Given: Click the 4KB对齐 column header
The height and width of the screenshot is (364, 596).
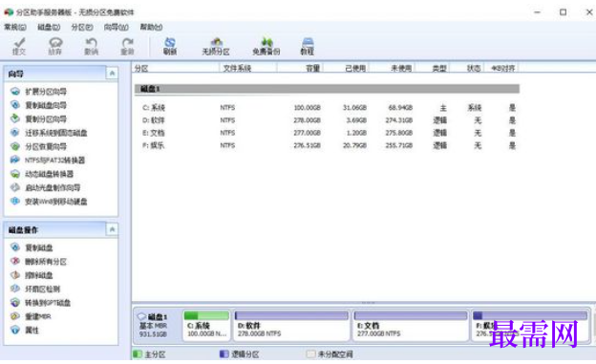Looking at the screenshot, I should click(501, 69).
